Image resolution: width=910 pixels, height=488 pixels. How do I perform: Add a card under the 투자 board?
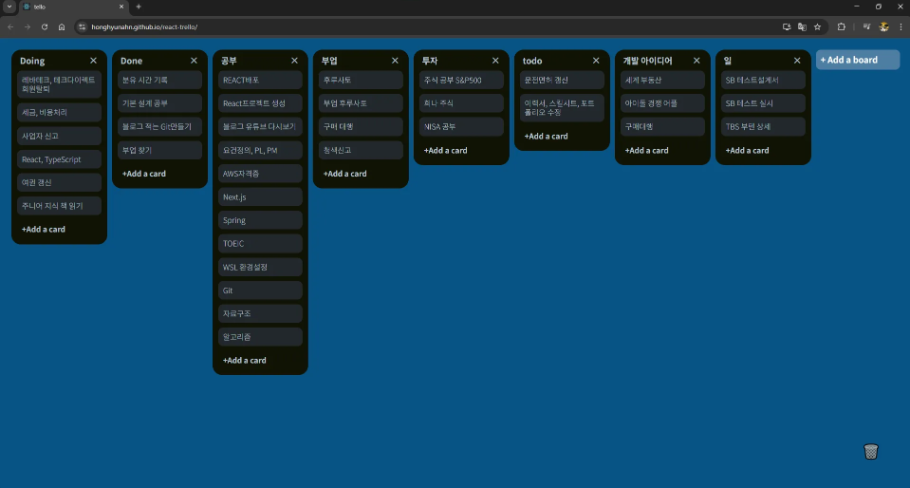(x=445, y=151)
